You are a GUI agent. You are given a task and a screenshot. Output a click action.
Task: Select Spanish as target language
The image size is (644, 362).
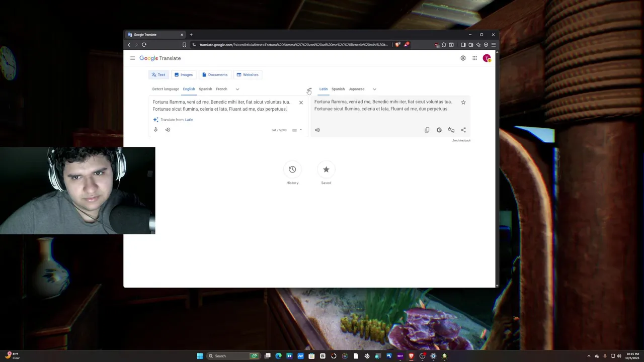(338, 89)
